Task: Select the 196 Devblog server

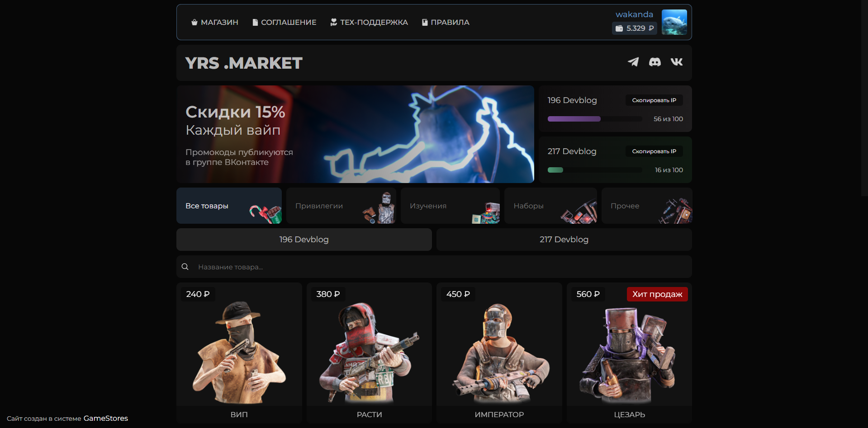Action: [x=304, y=239]
